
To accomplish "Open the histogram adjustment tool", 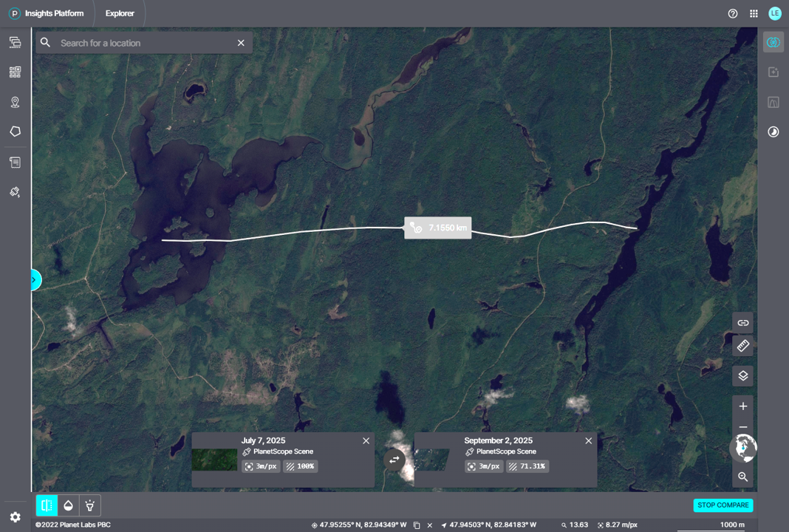I will (773, 102).
